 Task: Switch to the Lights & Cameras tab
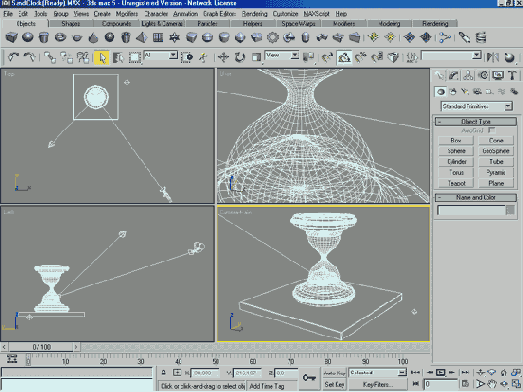click(x=162, y=24)
